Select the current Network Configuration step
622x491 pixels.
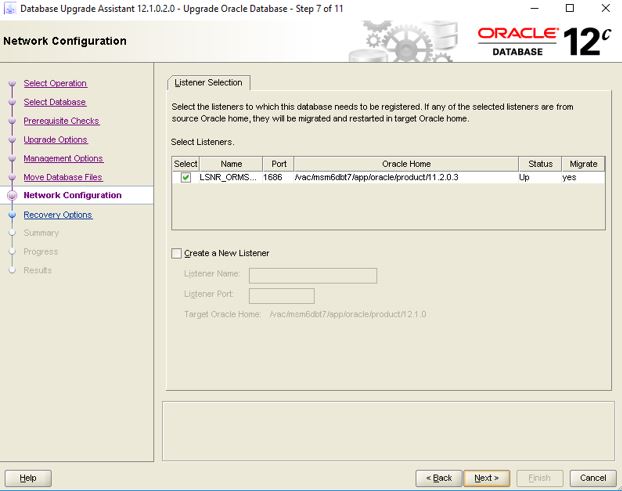73,195
